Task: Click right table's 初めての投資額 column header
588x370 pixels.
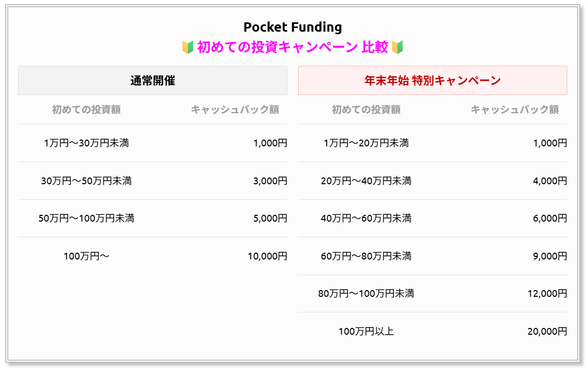Action: (x=366, y=109)
